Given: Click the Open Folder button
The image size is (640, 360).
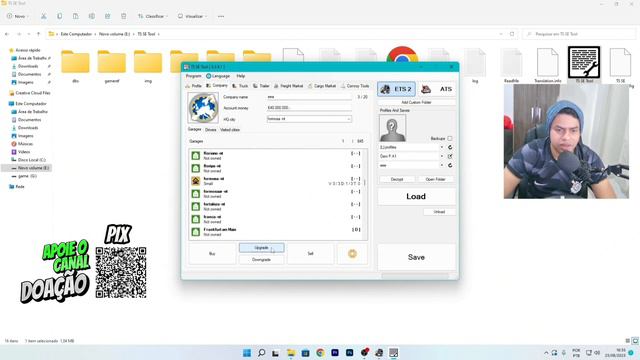Looking at the screenshot, I should tap(436, 179).
